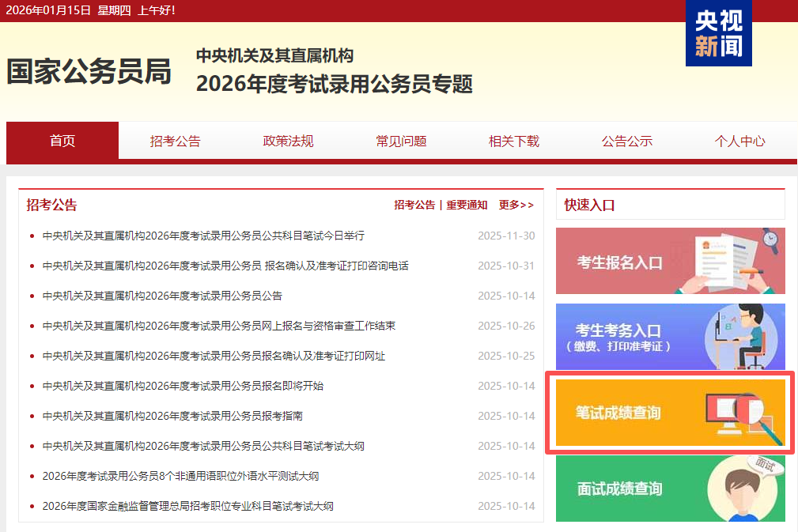Click the 国家公务员局 site title
The width and height of the screenshot is (798, 532).
(89, 72)
